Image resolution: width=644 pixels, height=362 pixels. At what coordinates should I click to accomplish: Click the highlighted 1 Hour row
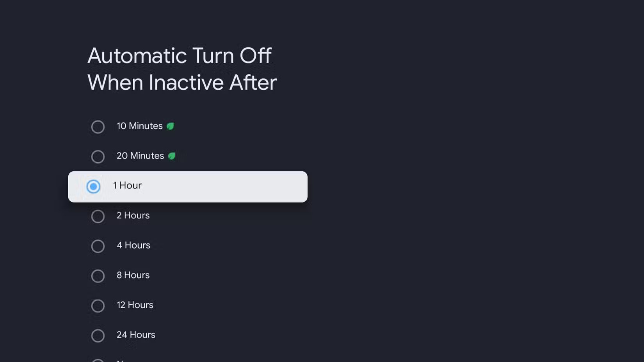pos(187,186)
